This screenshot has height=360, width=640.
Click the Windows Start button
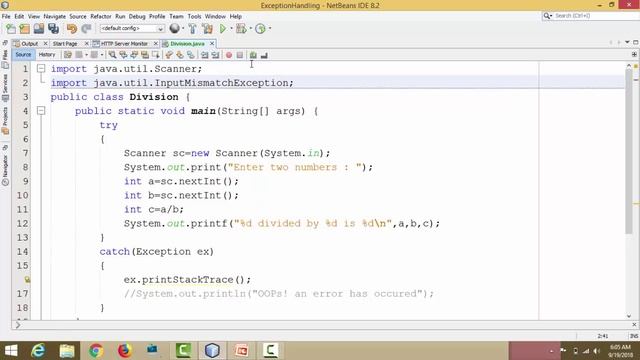[11, 351]
